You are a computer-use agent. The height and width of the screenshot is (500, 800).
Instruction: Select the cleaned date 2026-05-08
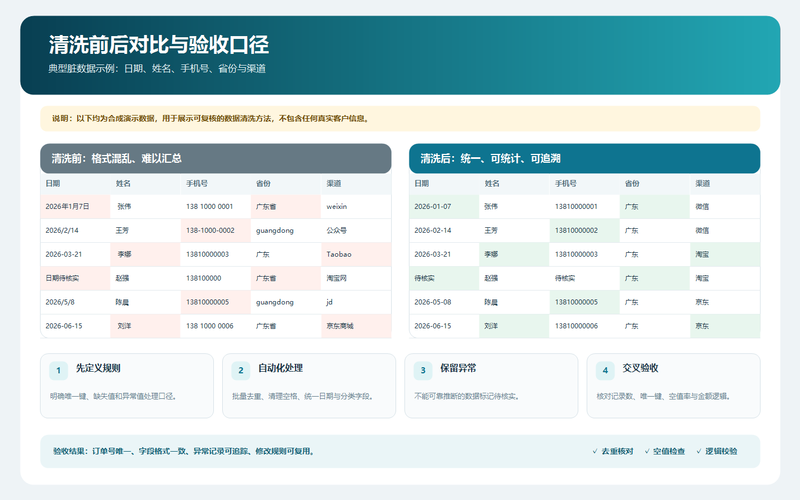[x=444, y=302]
